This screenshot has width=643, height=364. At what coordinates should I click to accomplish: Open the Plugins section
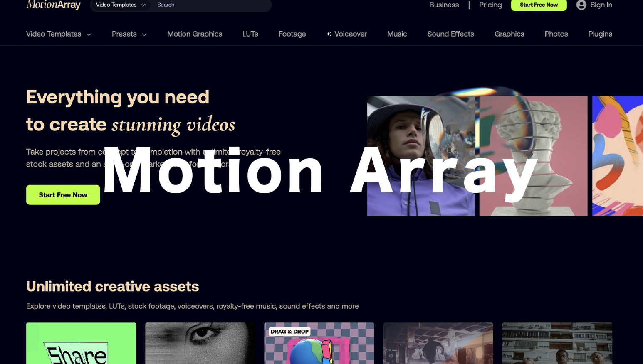coord(600,34)
